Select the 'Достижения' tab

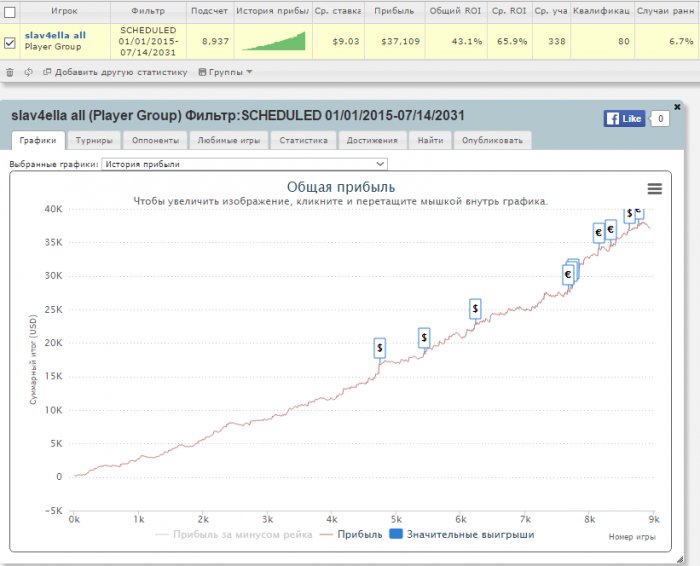point(372,140)
